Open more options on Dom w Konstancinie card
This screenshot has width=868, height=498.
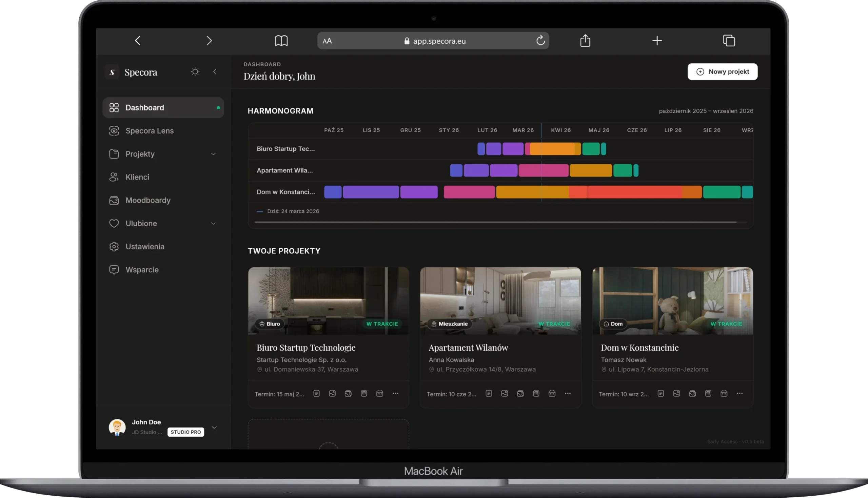[x=739, y=393]
